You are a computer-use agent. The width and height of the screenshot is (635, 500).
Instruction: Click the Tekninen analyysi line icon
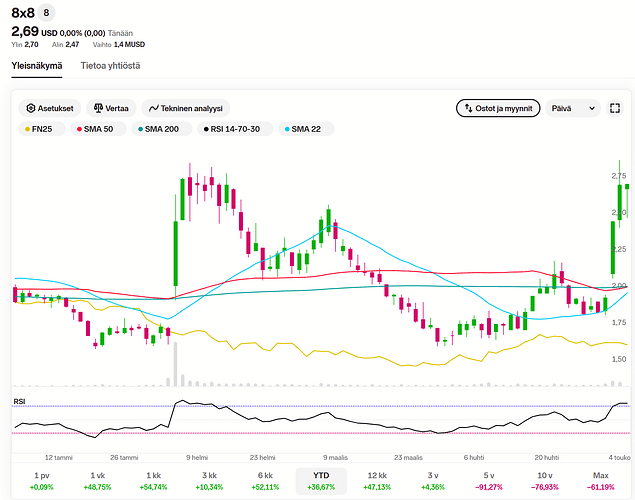153,108
